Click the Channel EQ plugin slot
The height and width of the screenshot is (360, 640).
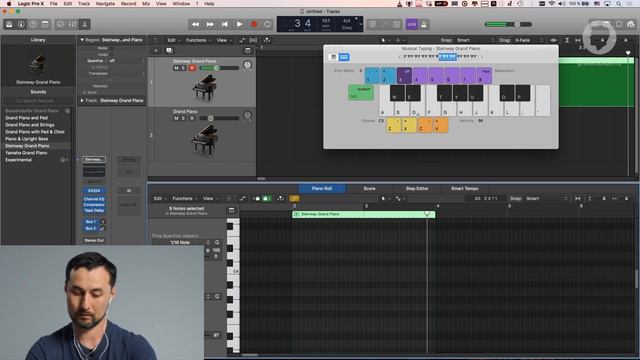pos(94,199)
